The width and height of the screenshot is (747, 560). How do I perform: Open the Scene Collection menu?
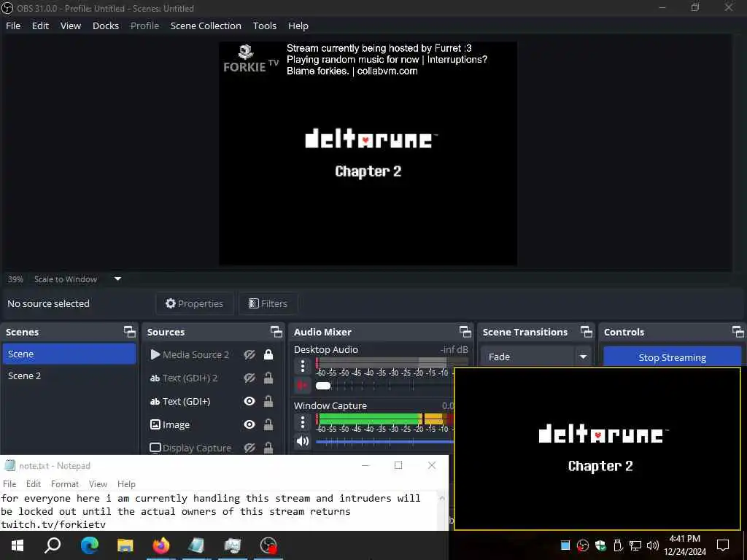click(206, 26)
